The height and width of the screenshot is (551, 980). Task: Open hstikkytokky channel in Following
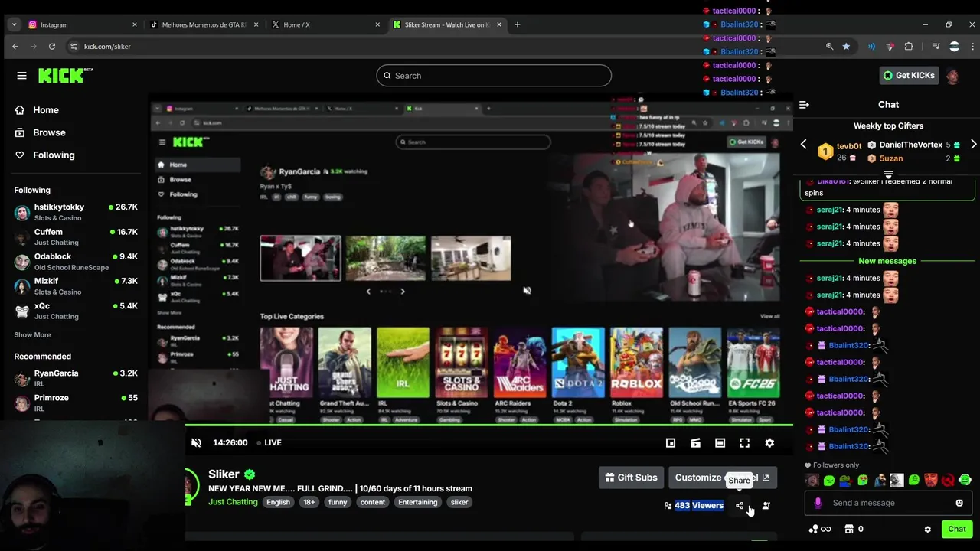[76, 212]
